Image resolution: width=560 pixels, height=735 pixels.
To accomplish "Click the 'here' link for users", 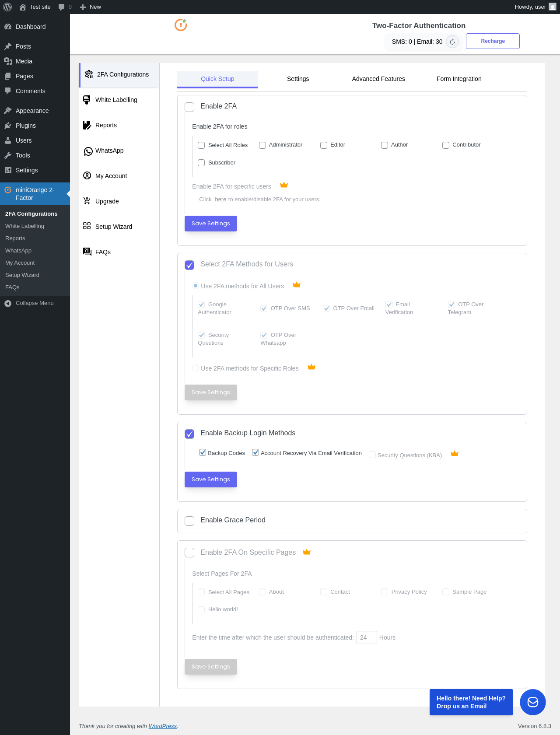I will tap(220, 199).
